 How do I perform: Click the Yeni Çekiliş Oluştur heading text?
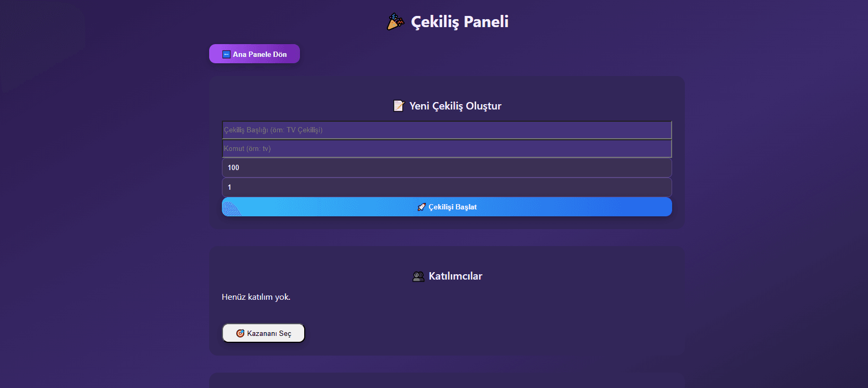tap(455, 106)
